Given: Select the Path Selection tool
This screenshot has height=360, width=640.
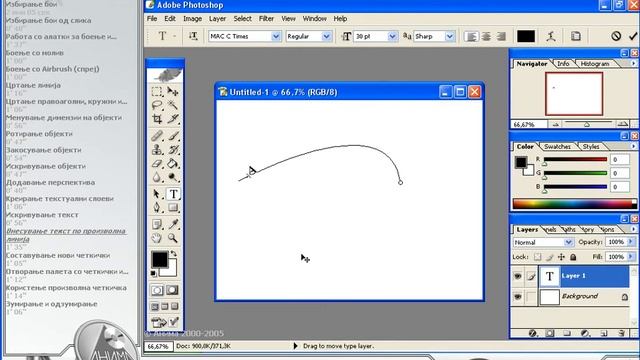Looking at the screenshot, I should [157, 194].
